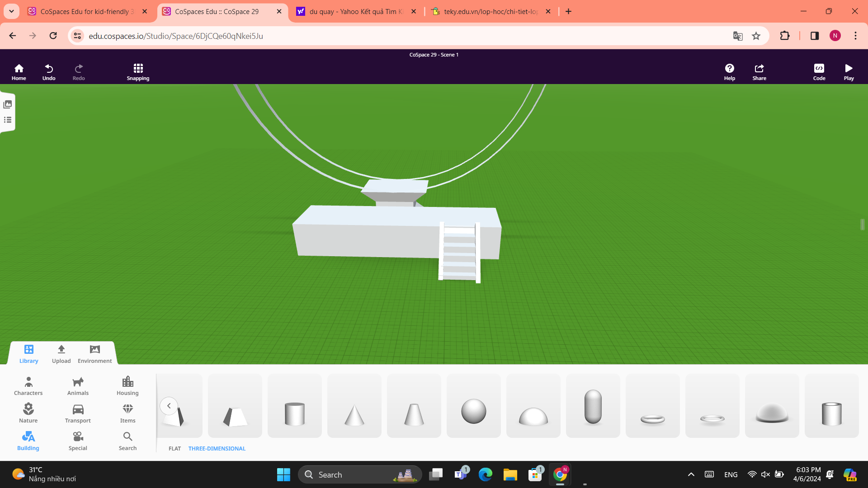The width and height of the screenshot is (868, 488).
Task: Select the Building category
Action: point(28,441)
